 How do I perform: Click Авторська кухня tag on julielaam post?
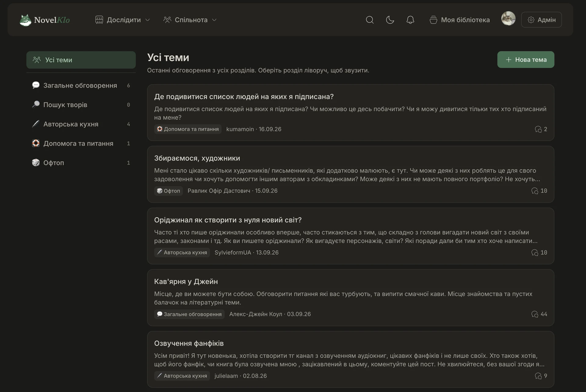[x=182, y=376]
